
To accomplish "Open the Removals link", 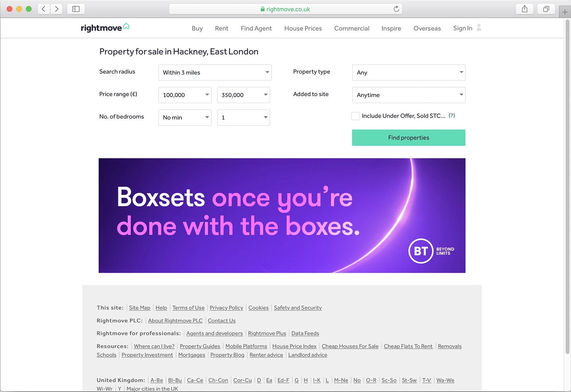I will (449, 346).
